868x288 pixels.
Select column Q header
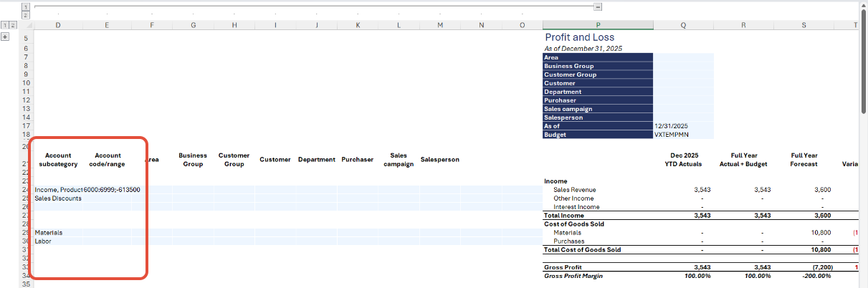[683, 25]
